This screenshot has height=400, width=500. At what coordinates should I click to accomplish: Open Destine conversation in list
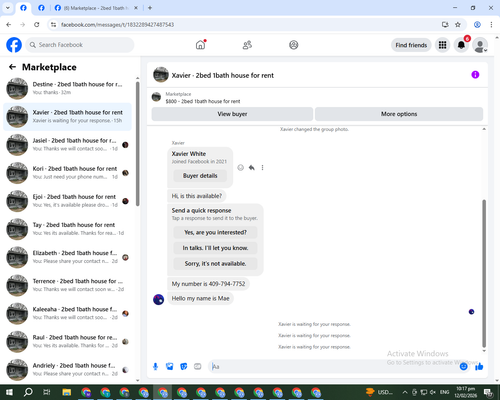click(67, 89)
